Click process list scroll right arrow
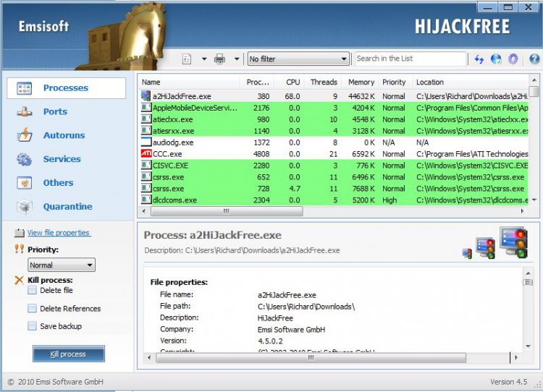Image resolution: width=543 pixels, height=392 pixels. [x=522, y=211]
